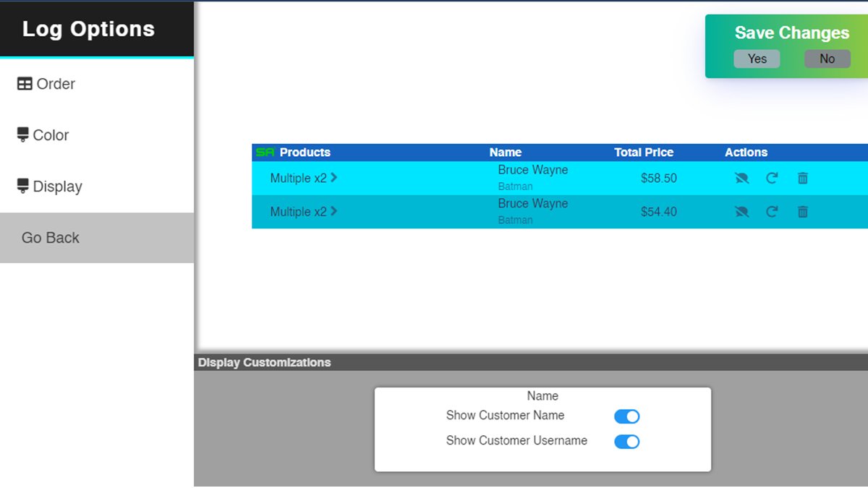The width and height of the screenshot is (868, 488).
Task: Click the Batman username in the $58.50 row
Action: tap(516, 187)
